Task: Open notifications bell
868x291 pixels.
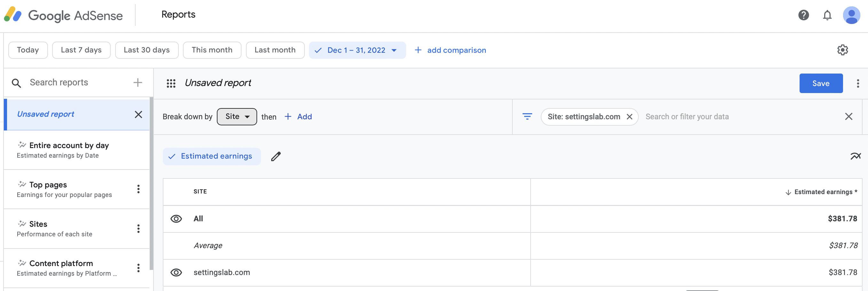Action: [x=827, y=15]
